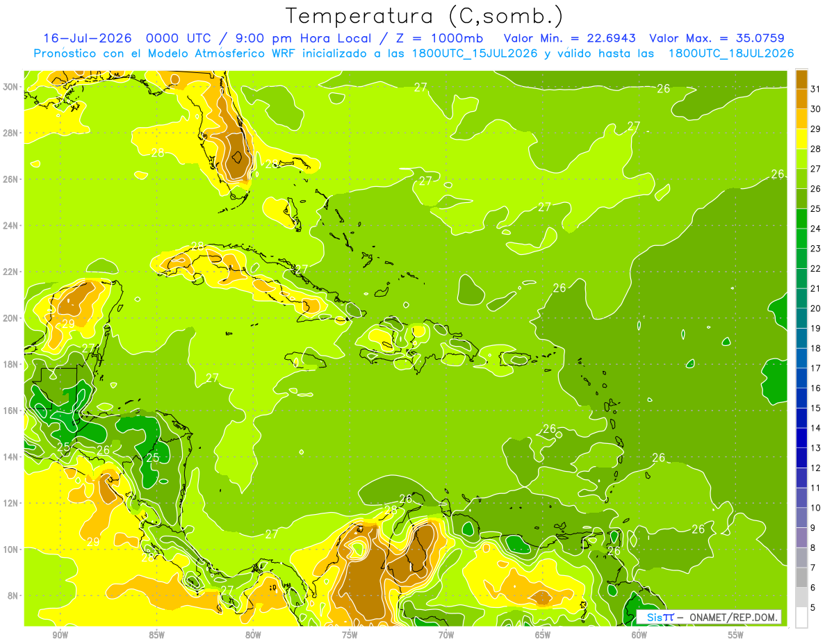Click the '14N' latitude axis label
Screen dimensions: 834x644
11,457
